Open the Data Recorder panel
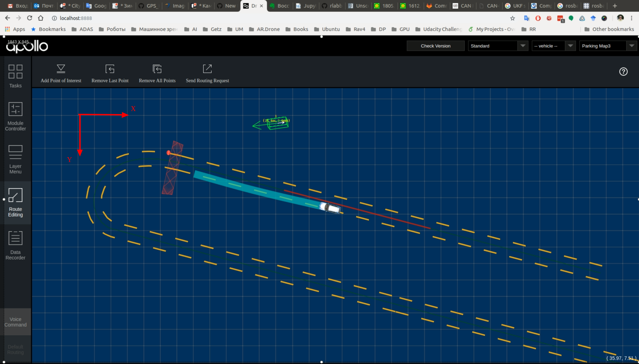The height and width of the screenshot is (364, 639). (x=16, y=245)
